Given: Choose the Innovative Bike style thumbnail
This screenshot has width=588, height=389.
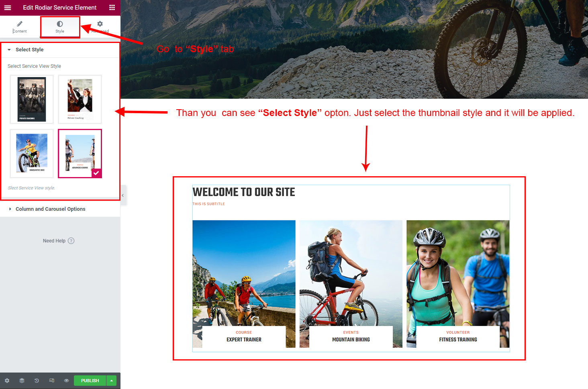Looking at the screenshot, I should pyautogui.click(x=32, y=153).
